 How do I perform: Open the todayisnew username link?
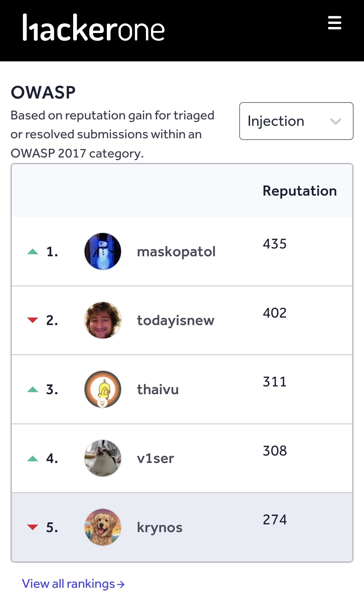(175, 320)
